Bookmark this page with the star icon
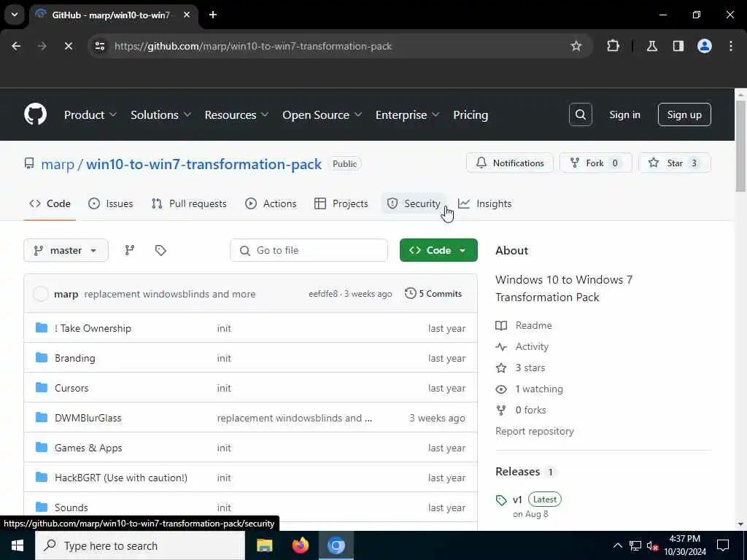This screenshot has width=747, height=560. 576,46
